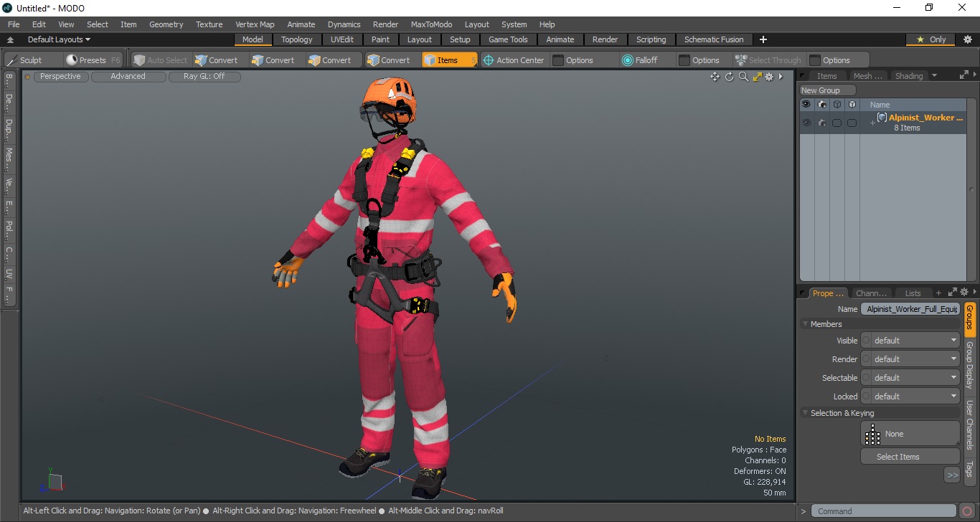Click the viewport axis gizmo
Viewport: 980px width, 522px height.
(x=52, y=481)
